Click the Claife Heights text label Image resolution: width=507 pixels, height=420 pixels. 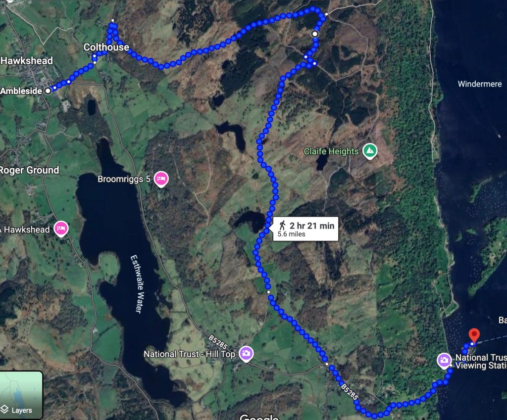point(331,151)
